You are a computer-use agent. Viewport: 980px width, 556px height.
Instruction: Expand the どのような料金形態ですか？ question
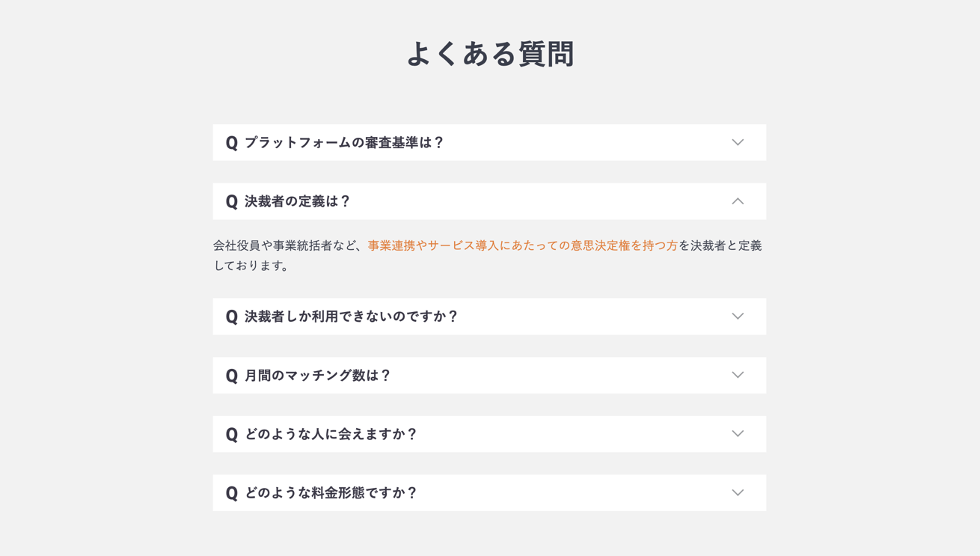489,492
